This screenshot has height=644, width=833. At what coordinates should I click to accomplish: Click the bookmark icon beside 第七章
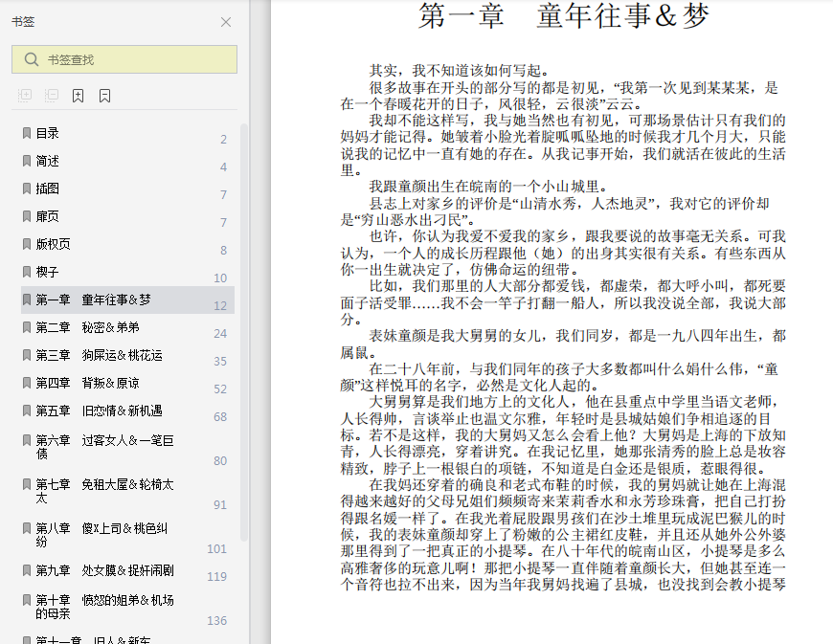(x=27, y=483)
